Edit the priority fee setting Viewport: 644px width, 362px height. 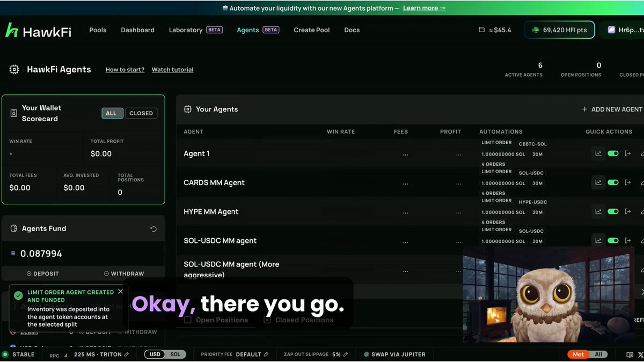click(266, 354)
